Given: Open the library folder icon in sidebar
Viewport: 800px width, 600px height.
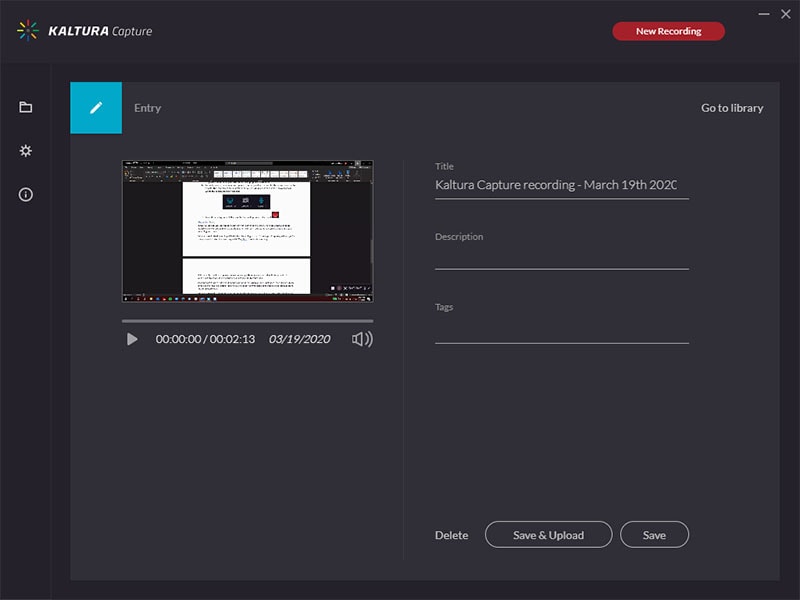Looking at the screenshot, I should [26, 107].
